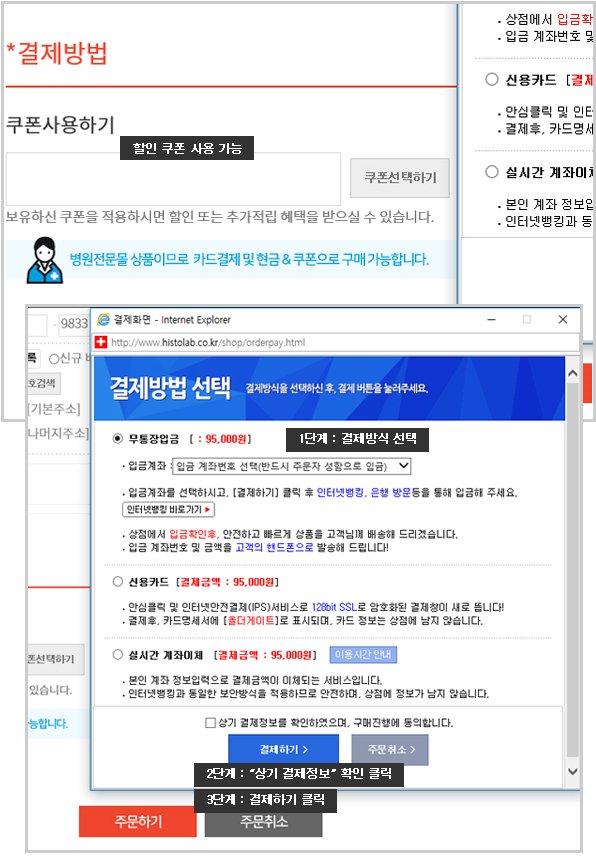Open the 입금 계좌번호 선택 dropdown
Screen dimensions: 596x868
(292, 466)
